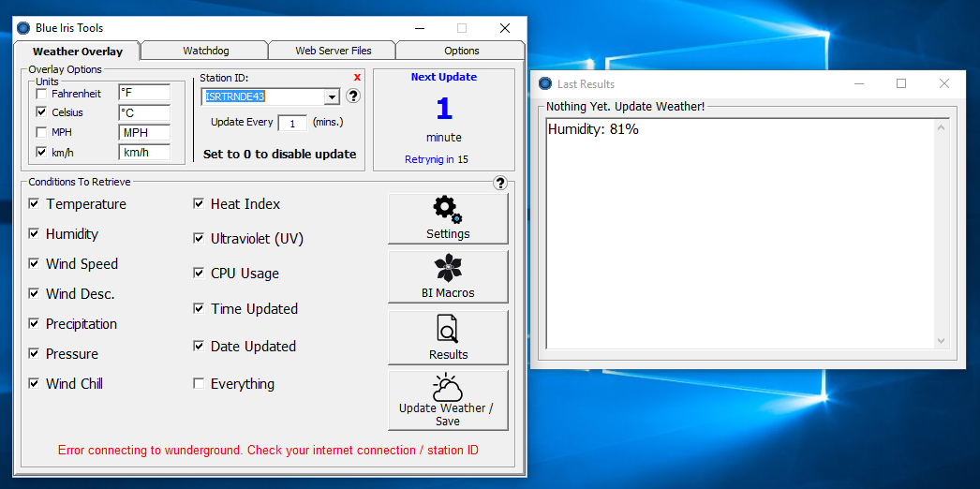Check the Everything checkbox

coord(199,383)
